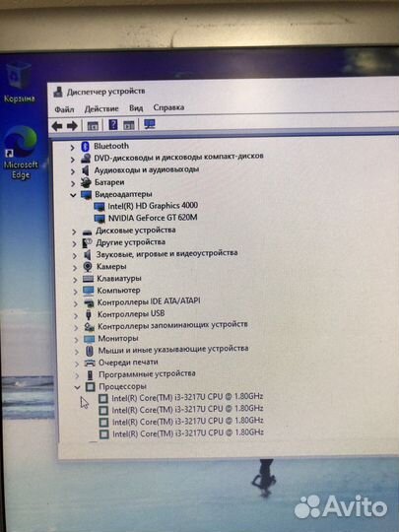
Task: Click the action pane toolbar icon
Action: point(129,125)
